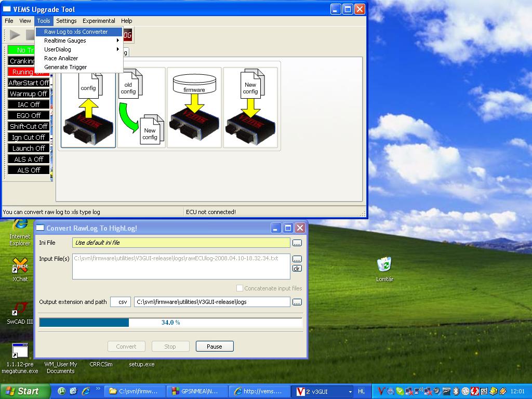Click the csv output extension field

point(121,302)
